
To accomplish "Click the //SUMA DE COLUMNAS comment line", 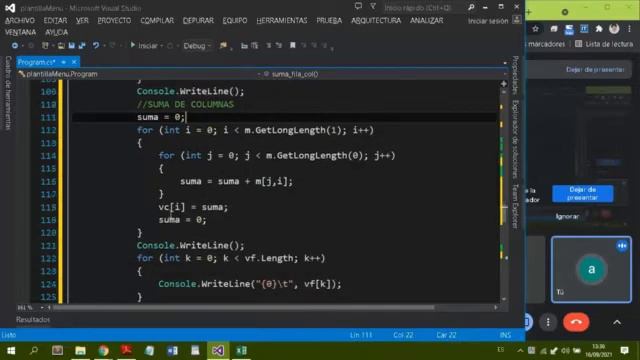I will pos(185,104).
